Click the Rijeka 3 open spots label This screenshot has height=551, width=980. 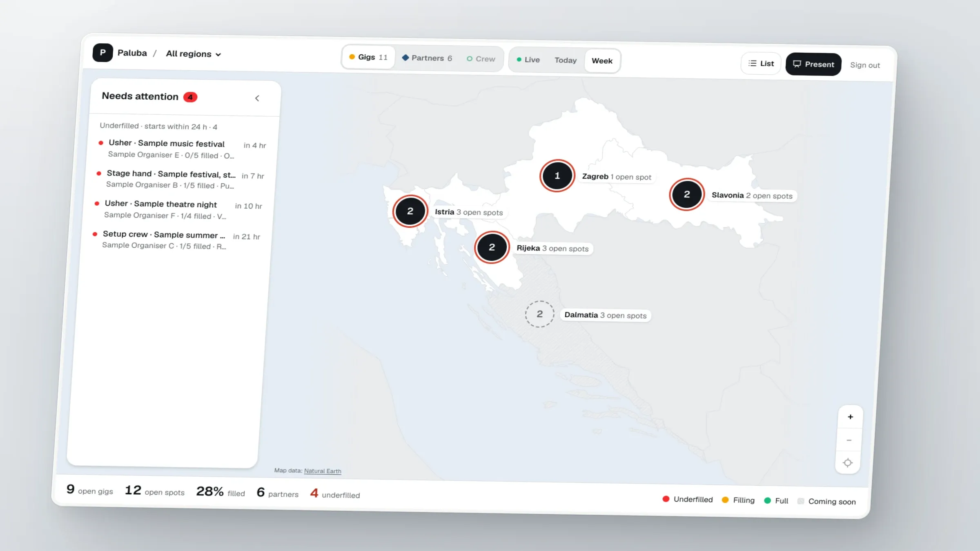[x=553, y=249]
